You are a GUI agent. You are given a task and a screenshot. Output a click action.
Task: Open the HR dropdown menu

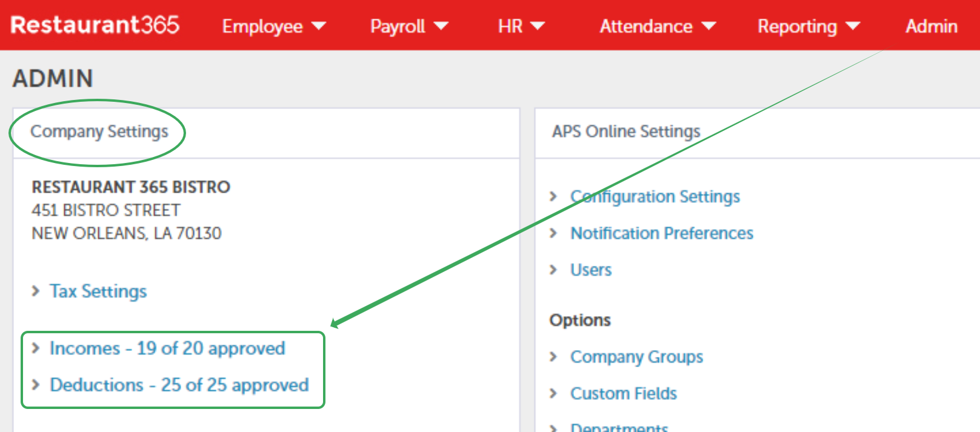pyautogui.click(x=521, y=26)
